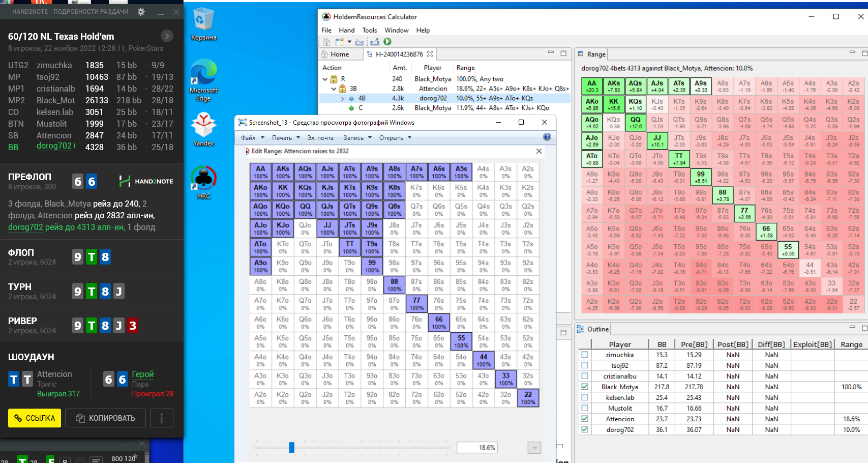Click the import icon in HRC toolbar
This screenshot has height=463, width=868.
(360, 42)
